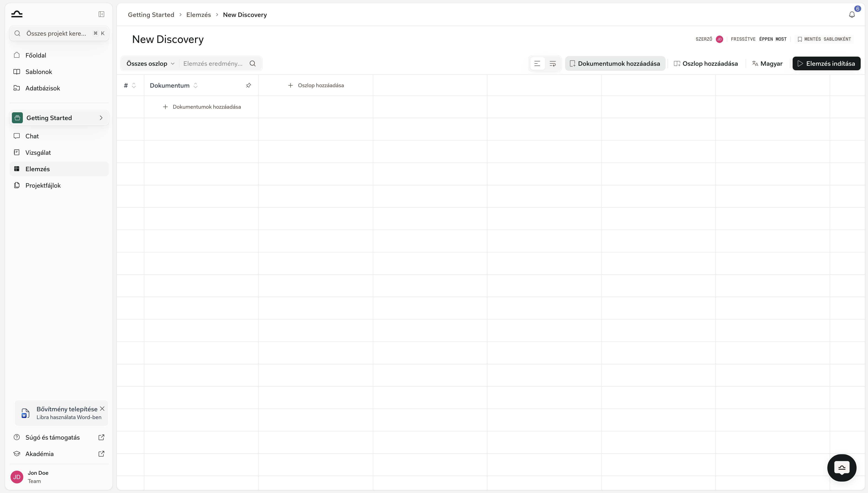Select Elemzés in sidebar

pos(59,169)
